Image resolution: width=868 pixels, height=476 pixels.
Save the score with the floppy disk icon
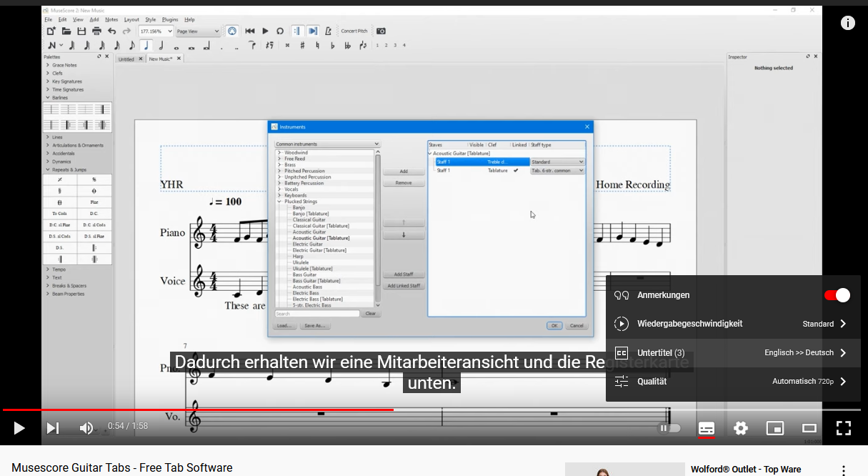click(x=81, y=31)
